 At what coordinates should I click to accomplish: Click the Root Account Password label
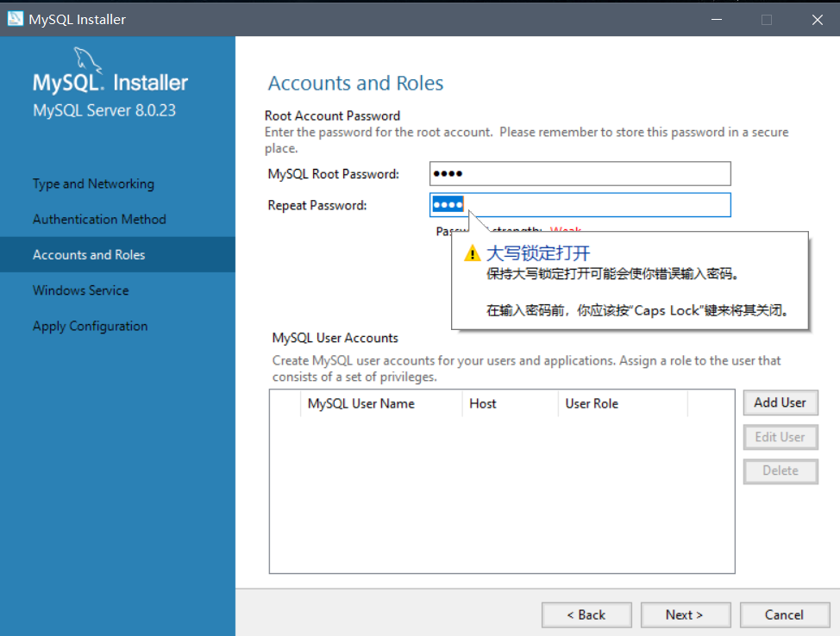[x=332, y=115]
